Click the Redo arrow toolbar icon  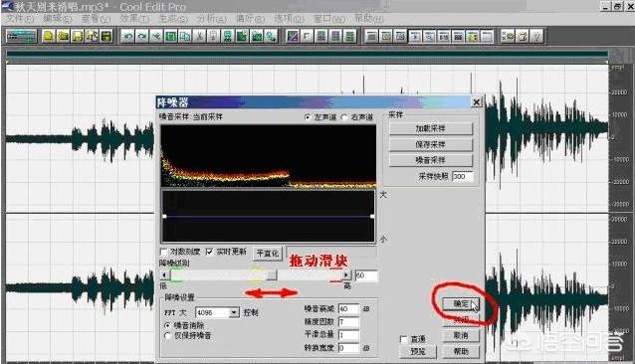pos(141,37)
